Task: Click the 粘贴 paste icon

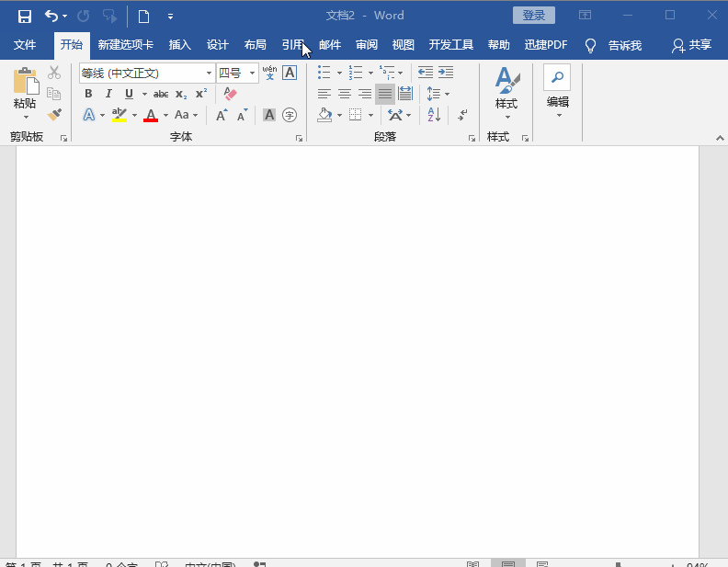Action: tap(26, 81)
